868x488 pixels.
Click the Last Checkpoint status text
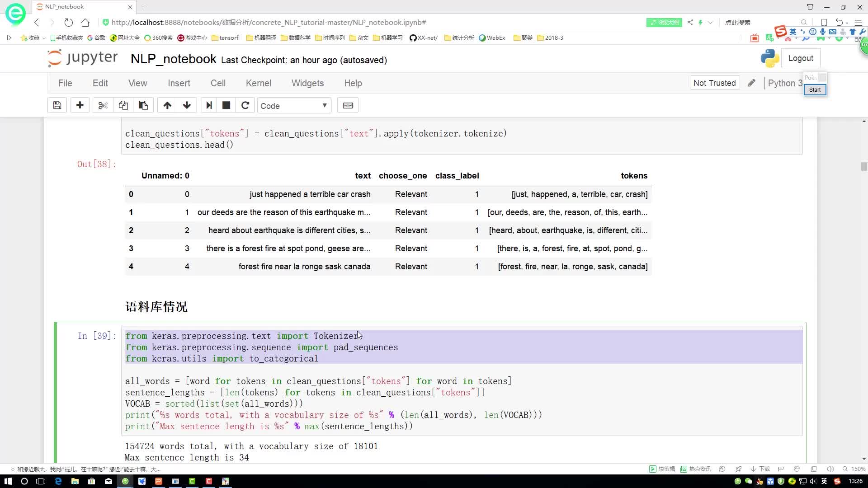(x=304, y=60)
